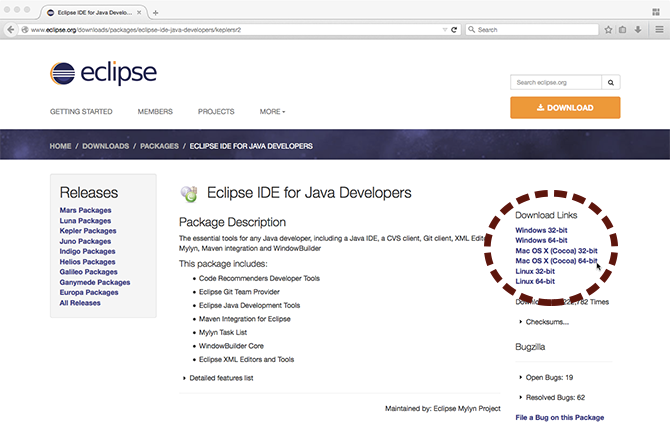
Task: Open the All Releases link
Action: point(80,302)
